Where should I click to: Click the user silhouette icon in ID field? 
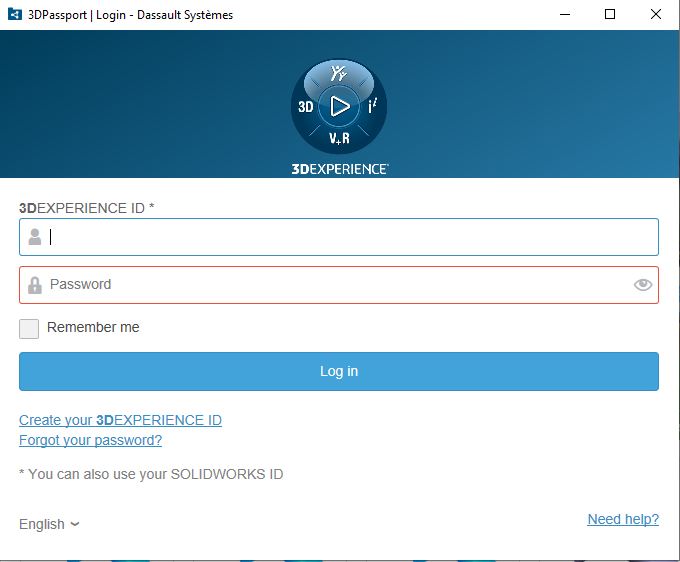click(x=35, y=237)
